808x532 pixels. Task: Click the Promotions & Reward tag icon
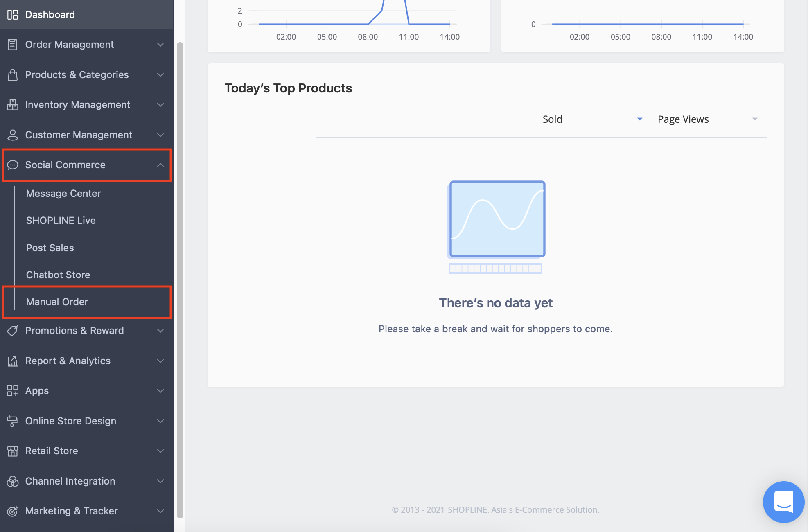(x=13, y=331)
